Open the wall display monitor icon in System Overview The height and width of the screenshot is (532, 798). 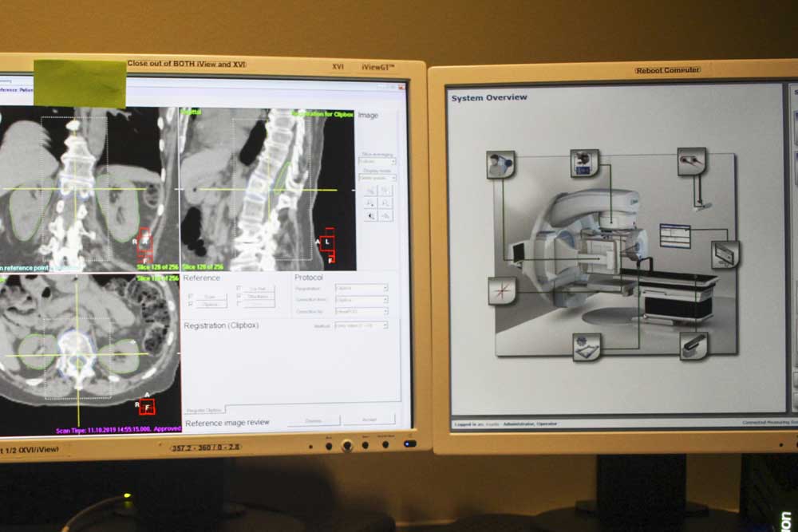coord(725,254)
